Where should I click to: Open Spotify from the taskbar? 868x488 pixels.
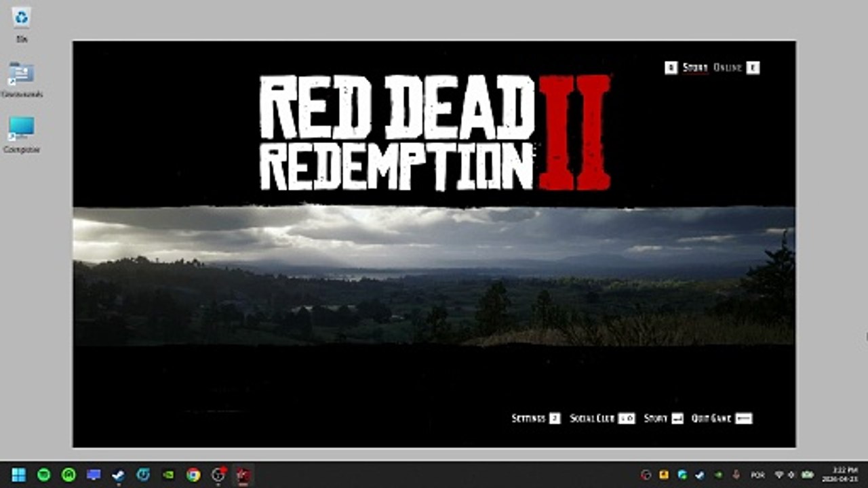(44, 474)
